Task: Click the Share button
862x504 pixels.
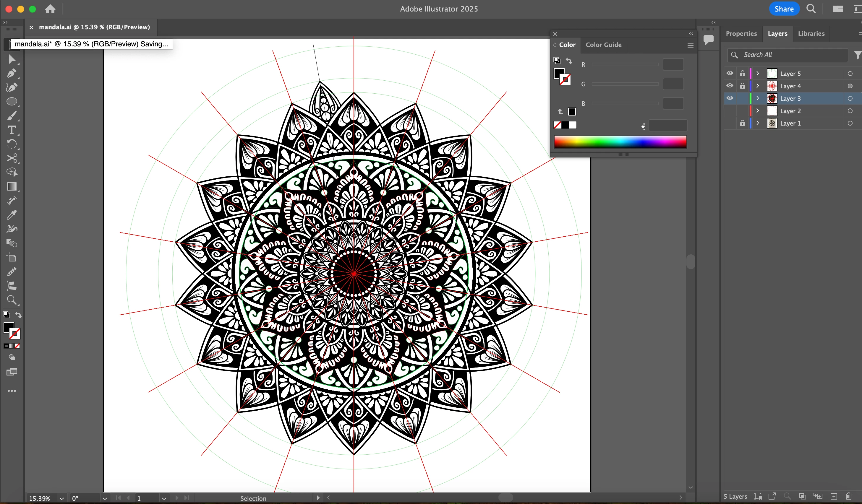Action: [784, 9]
